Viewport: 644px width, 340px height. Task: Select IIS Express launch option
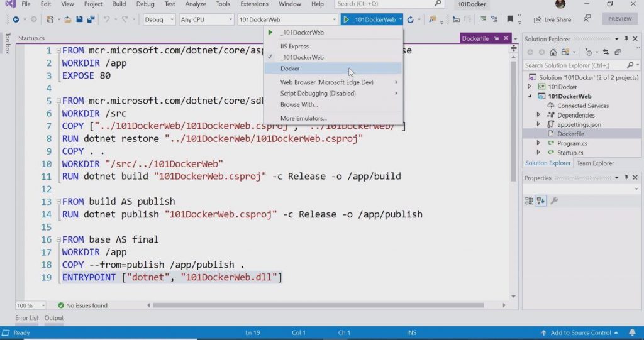click(333, 46)
